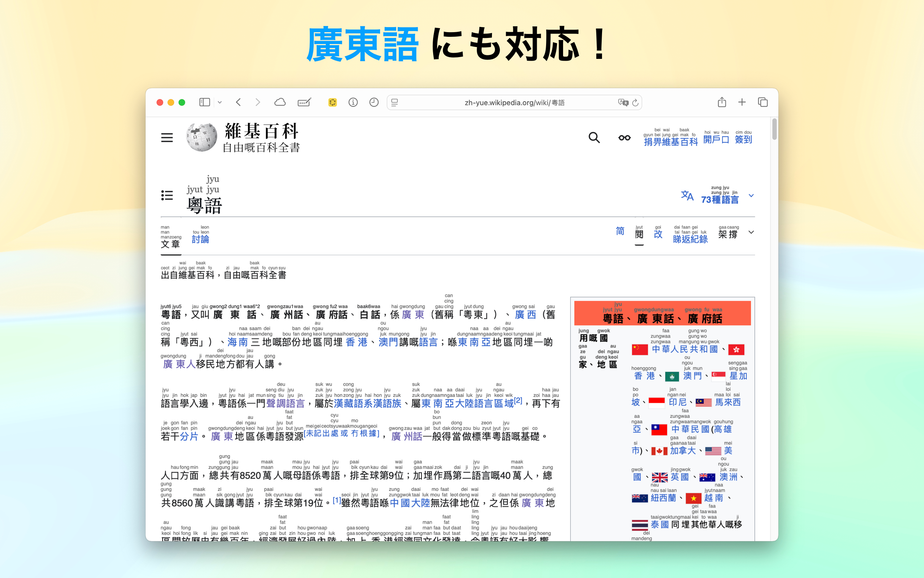Screen dimensions: 924x578
Task: Follow the 廣西 link
Action: pos(526,315)
